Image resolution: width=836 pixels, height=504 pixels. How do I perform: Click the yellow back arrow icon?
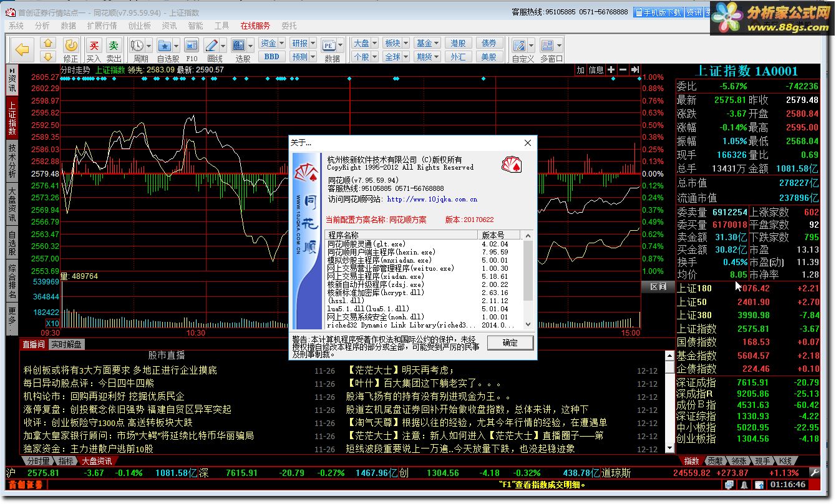(22, 50)
